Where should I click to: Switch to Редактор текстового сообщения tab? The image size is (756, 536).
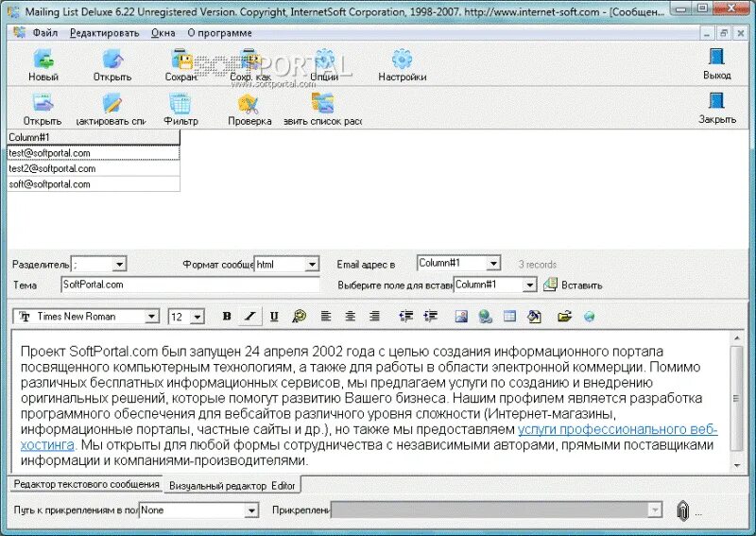(x=86, y=484)
